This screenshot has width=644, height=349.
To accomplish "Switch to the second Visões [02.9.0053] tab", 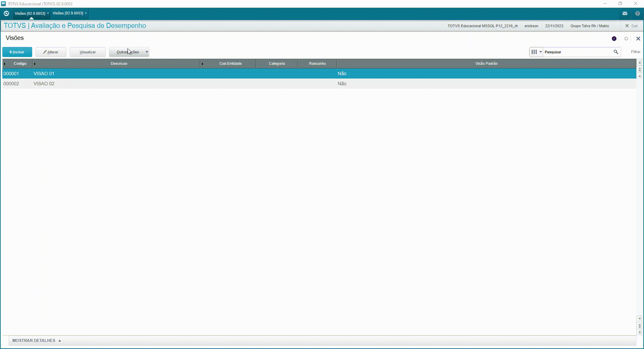I will point(68,13).
